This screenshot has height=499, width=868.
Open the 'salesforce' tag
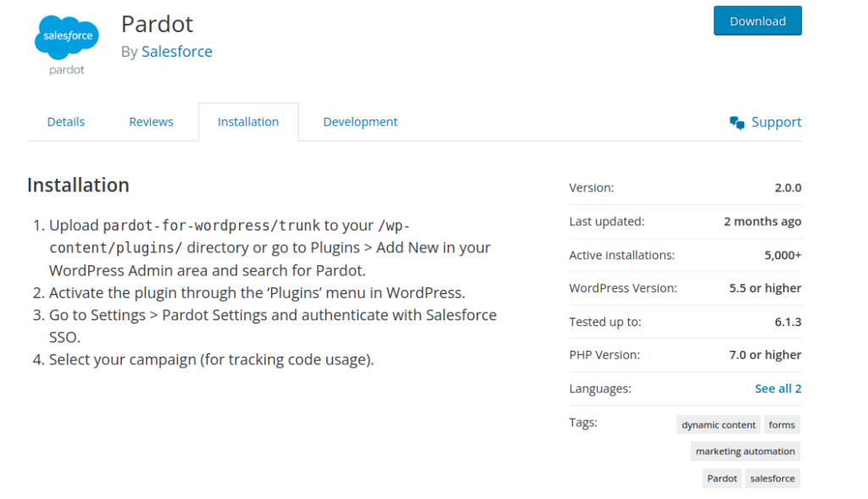tap(771, 478)
